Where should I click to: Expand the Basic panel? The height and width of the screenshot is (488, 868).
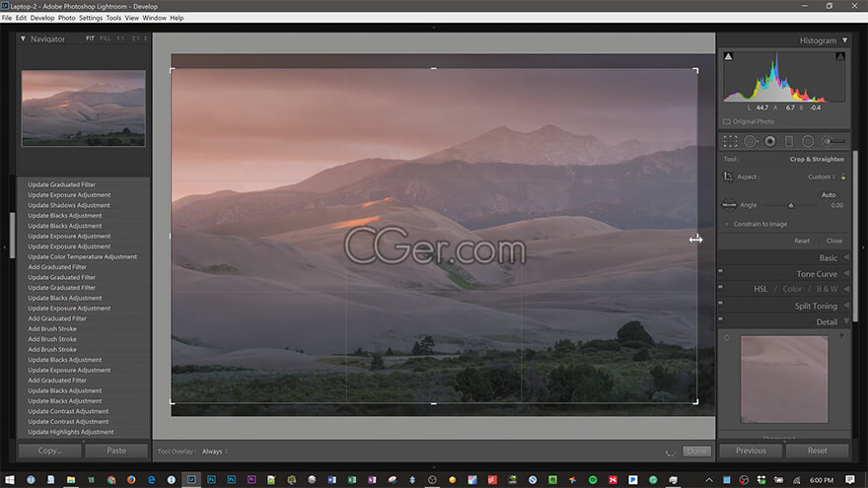point(846,258)
